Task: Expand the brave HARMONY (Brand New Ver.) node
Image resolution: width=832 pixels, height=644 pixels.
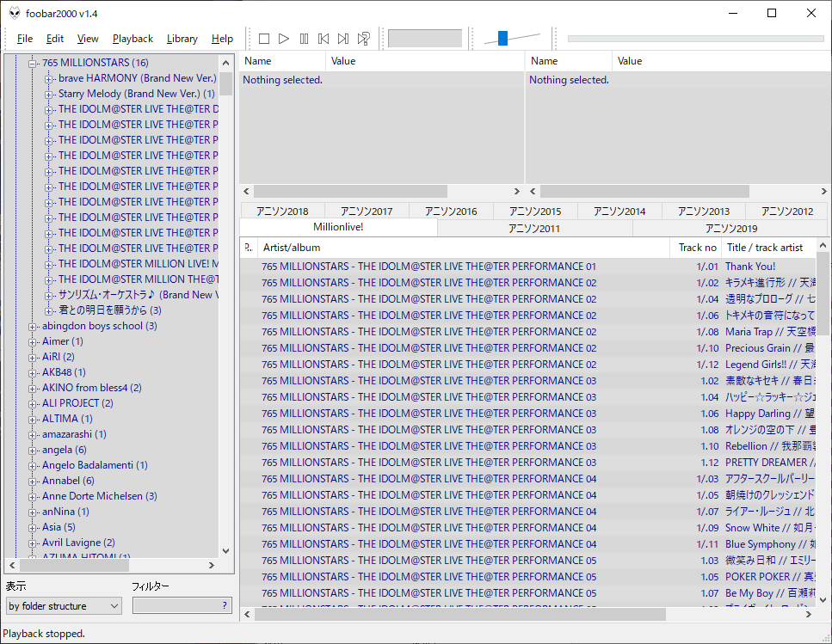Action: (49, 79)
